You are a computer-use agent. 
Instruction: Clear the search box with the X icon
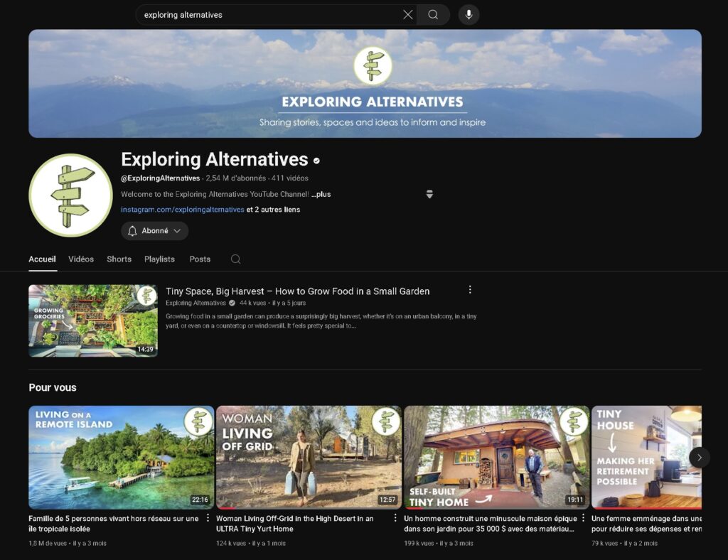pos(407,15)
